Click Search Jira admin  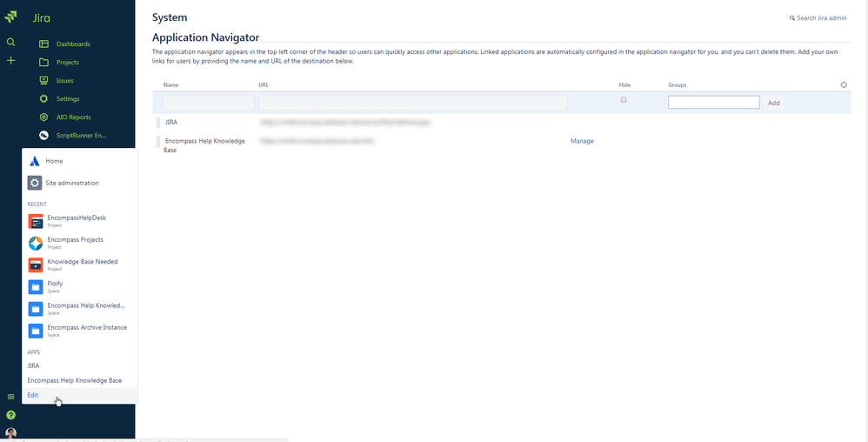pos(818,18)
